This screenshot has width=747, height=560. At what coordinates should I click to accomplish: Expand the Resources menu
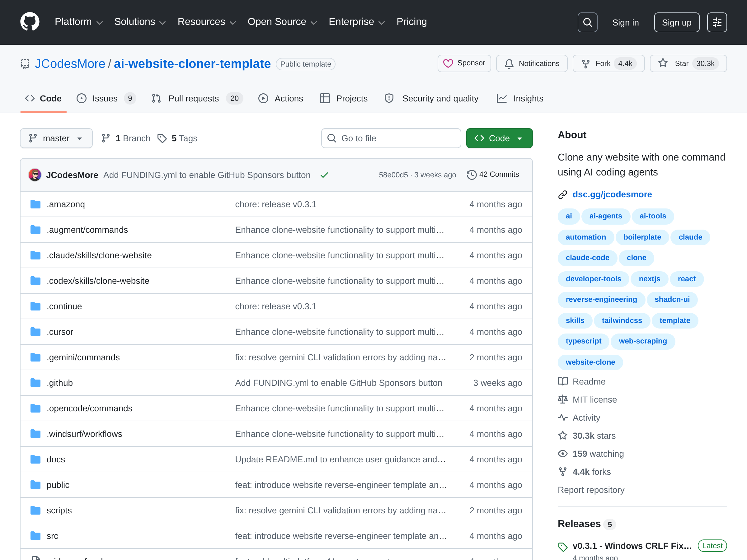[x=206, y=22]
